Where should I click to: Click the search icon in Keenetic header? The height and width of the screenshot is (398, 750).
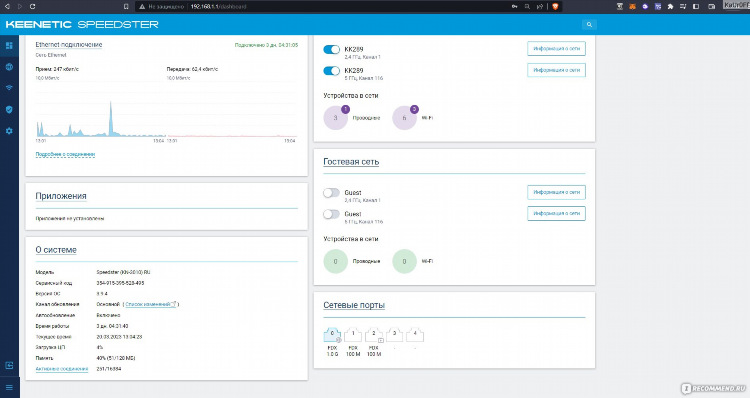pos(589,24)
